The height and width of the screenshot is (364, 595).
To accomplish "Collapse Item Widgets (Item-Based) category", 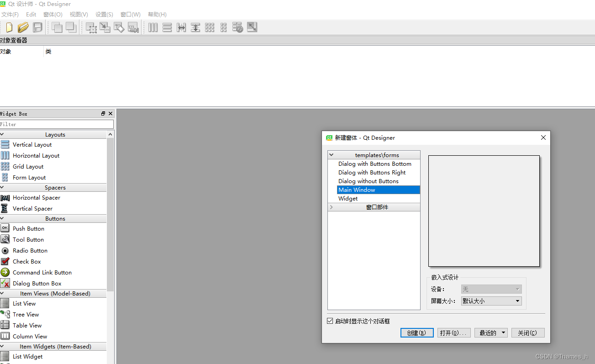I will [x=2, y=346].
